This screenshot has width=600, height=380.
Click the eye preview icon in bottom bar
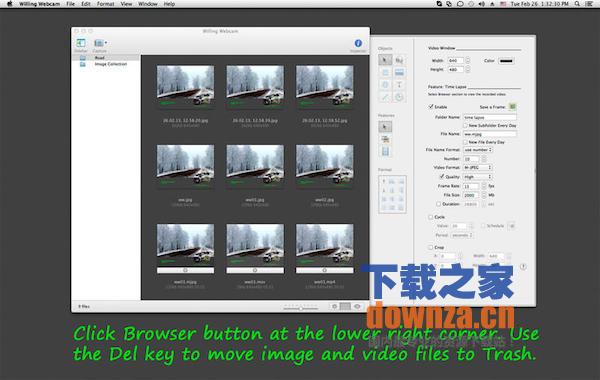coord(357,307)
